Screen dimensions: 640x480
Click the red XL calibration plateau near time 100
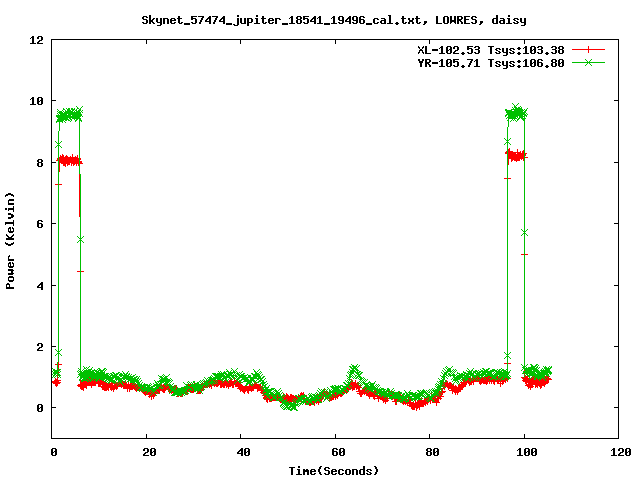point(516,156)
